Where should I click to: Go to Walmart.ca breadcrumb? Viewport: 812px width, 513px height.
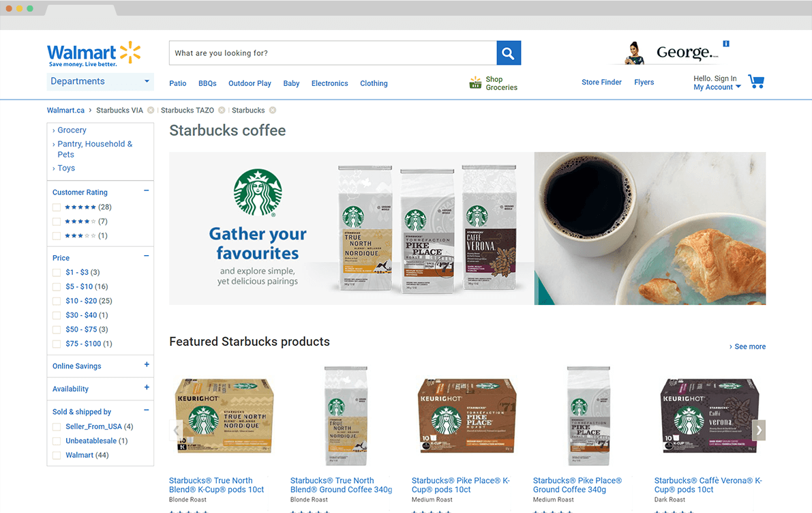[x=65, y=111]
